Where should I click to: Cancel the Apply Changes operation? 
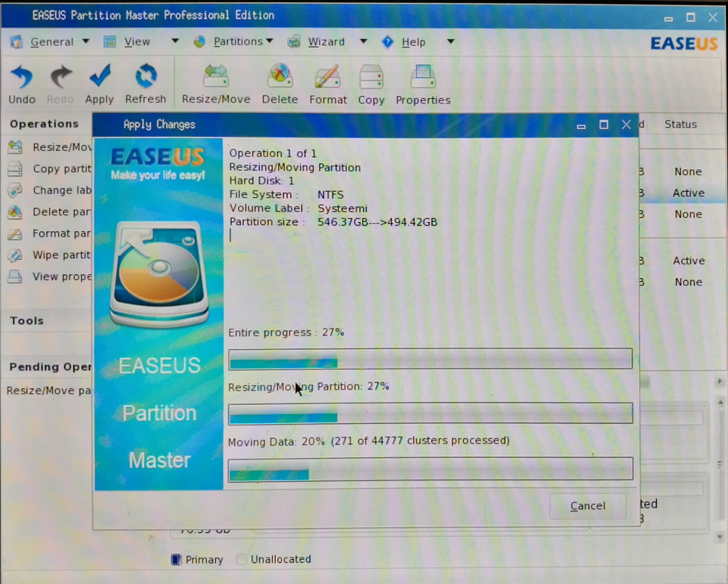(588, 506)
